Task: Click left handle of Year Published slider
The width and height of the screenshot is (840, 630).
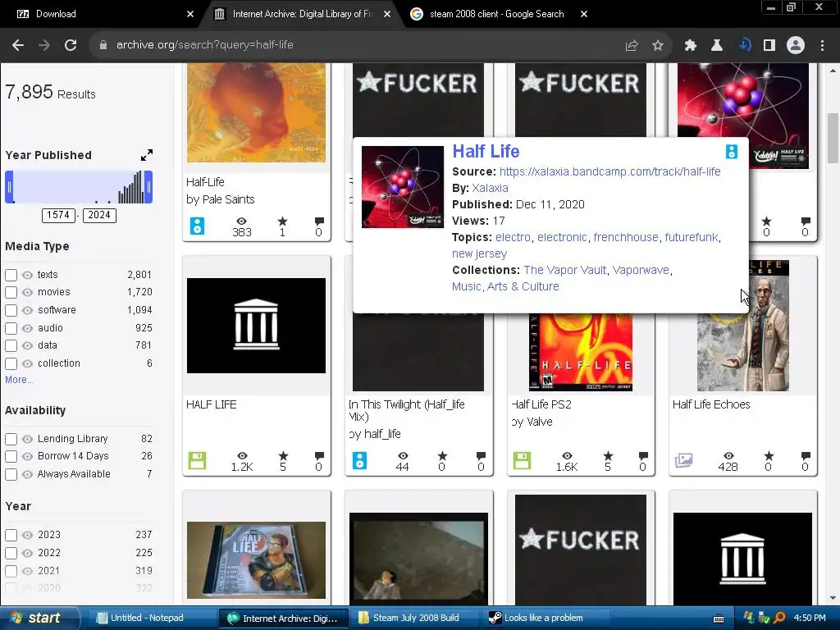Action: (9, 187)
